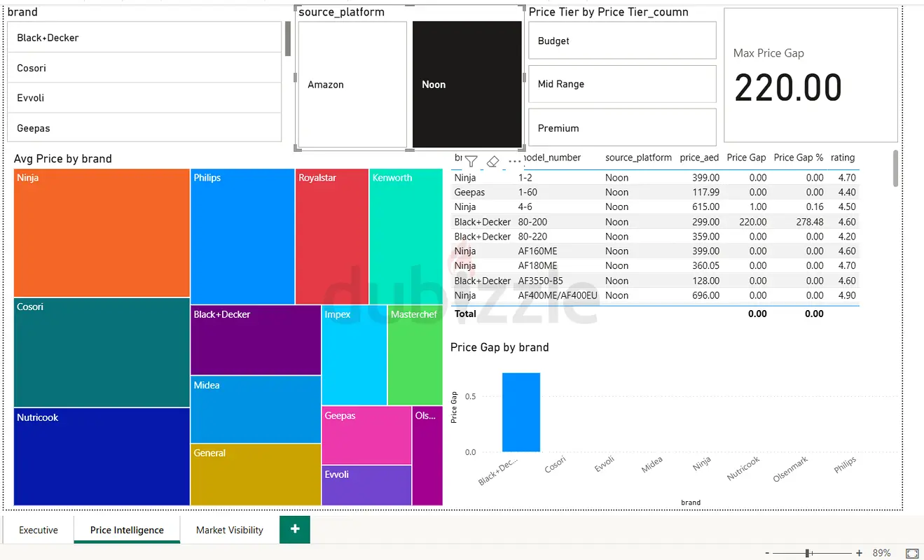Image resolution: width=924 pixels, height=560 pixels.
Task: Select Evvoli in the brand slicer
Action: pos(144,98)
